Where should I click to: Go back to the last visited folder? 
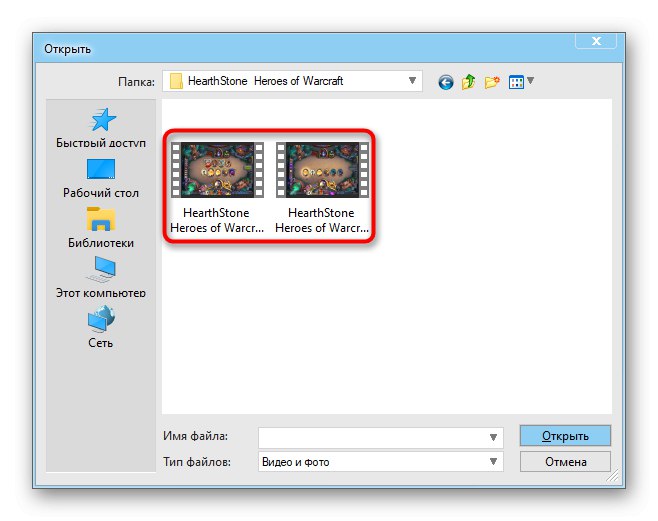pyautogui.click(x=446, y=82)
